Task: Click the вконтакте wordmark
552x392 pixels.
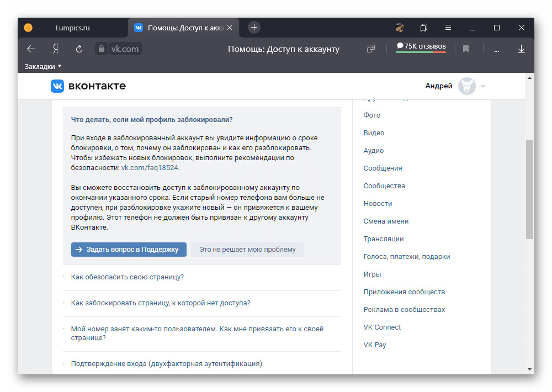Action: coord(97,86)
